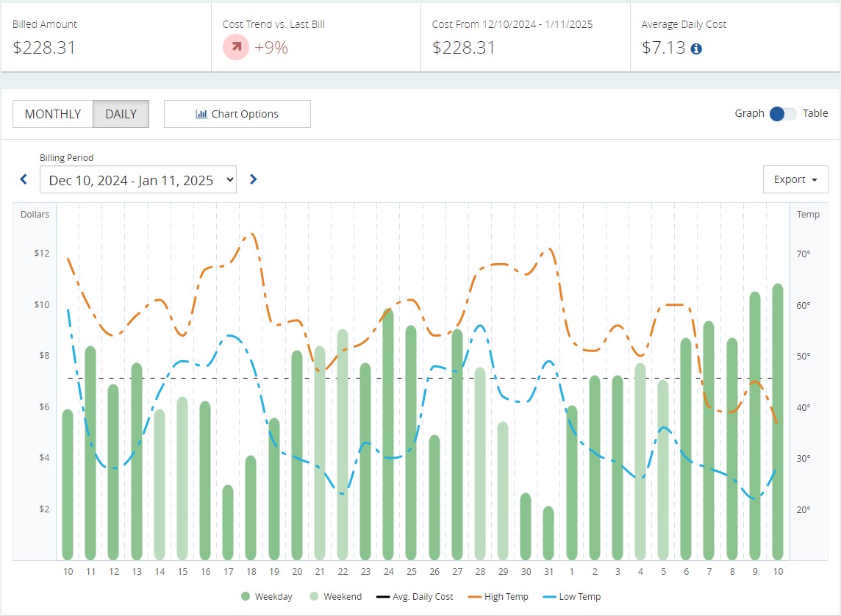Image resolution: width=841 pixels, height=616 pixels.
Task: Click the Average Daily Cost info icon
Action: coord(696,49)
